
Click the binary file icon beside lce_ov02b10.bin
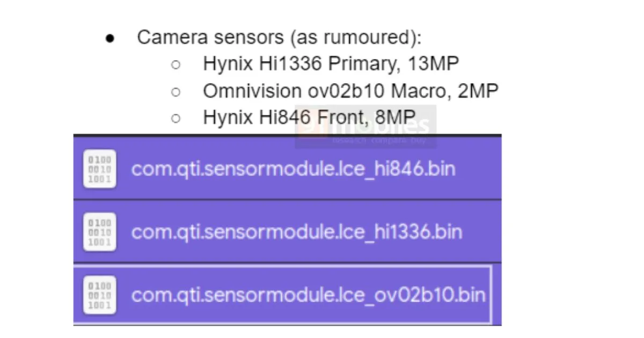coord(100,295)
